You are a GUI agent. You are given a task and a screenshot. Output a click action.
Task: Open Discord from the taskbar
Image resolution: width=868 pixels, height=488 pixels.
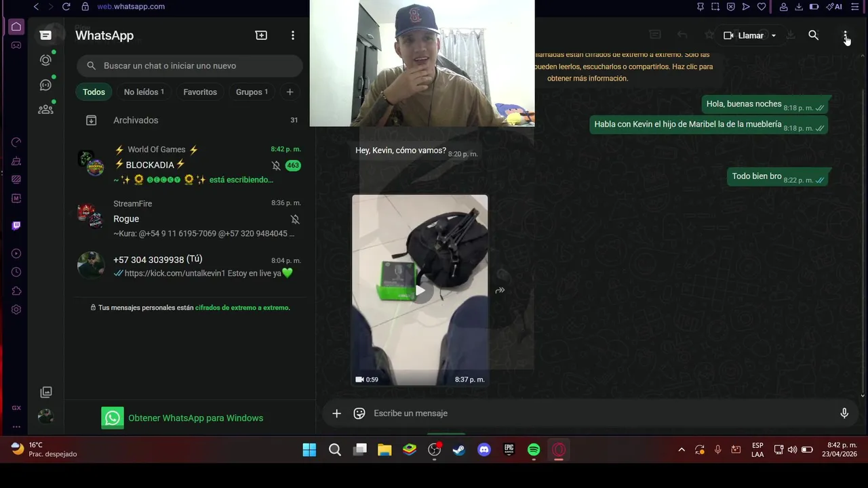coord(484,450)
